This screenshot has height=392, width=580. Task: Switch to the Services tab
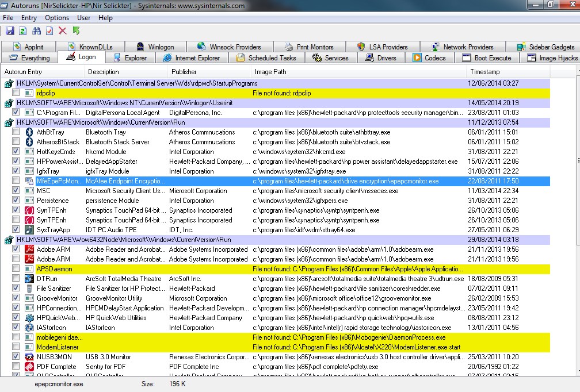pyautogui.click(x=331, y=58)
